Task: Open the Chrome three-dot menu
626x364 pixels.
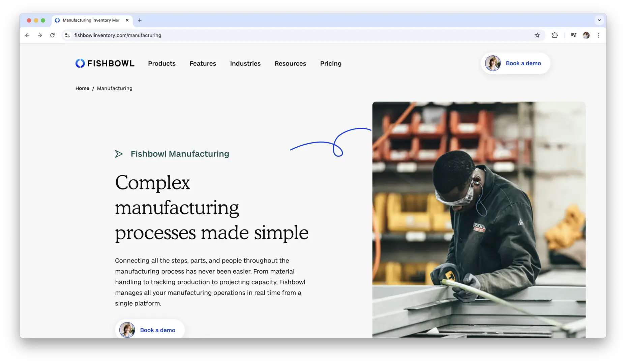Action: (x=599, y=35)
